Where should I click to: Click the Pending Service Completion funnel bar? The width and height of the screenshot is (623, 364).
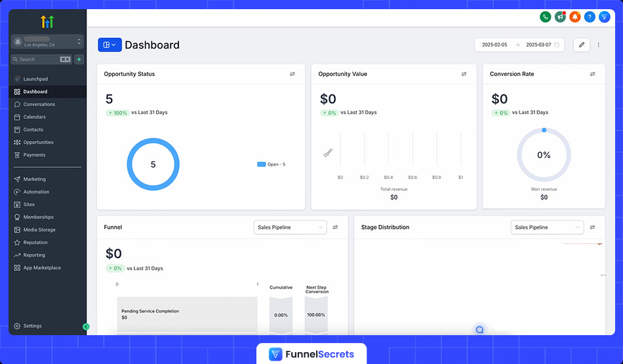187,314
